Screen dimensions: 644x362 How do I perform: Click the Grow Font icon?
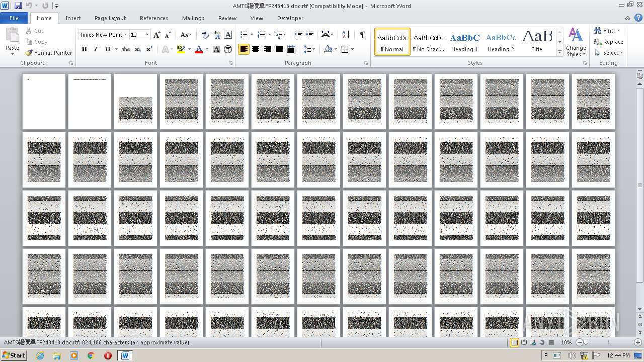[157, 35]
